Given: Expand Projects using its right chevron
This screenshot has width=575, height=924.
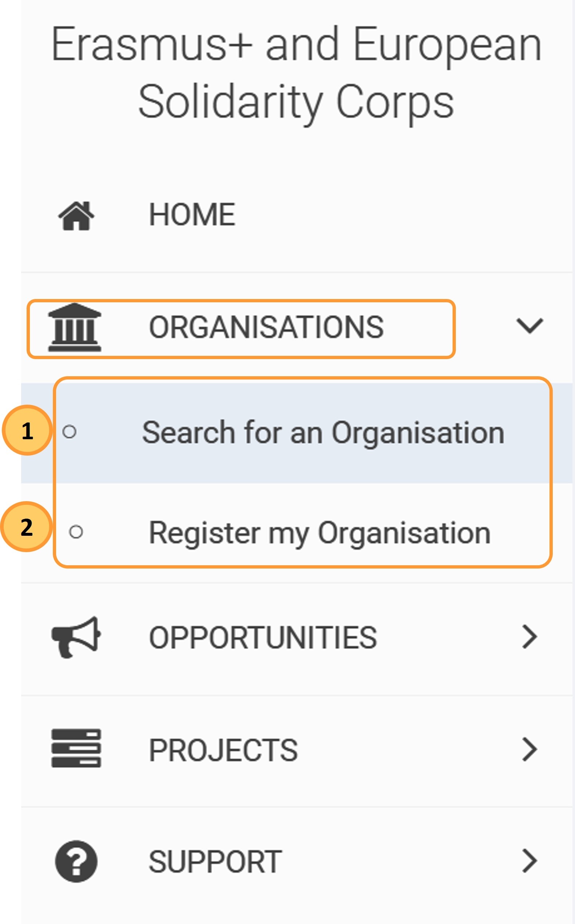Looking at the screenshot, I should [x=529, y=749].
